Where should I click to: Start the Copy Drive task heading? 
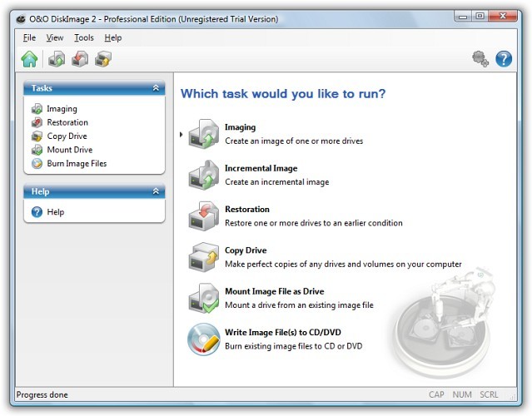tap(246, 250)
